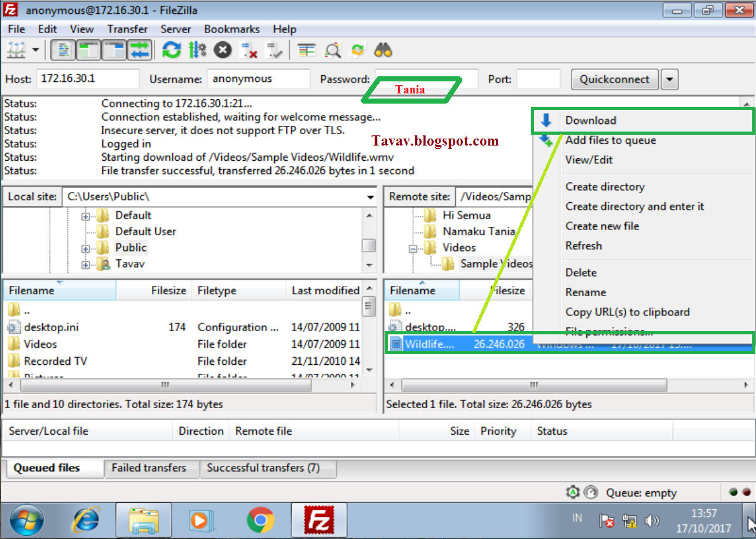
Task: Reconnect to the last server
Action: (274, 50)
